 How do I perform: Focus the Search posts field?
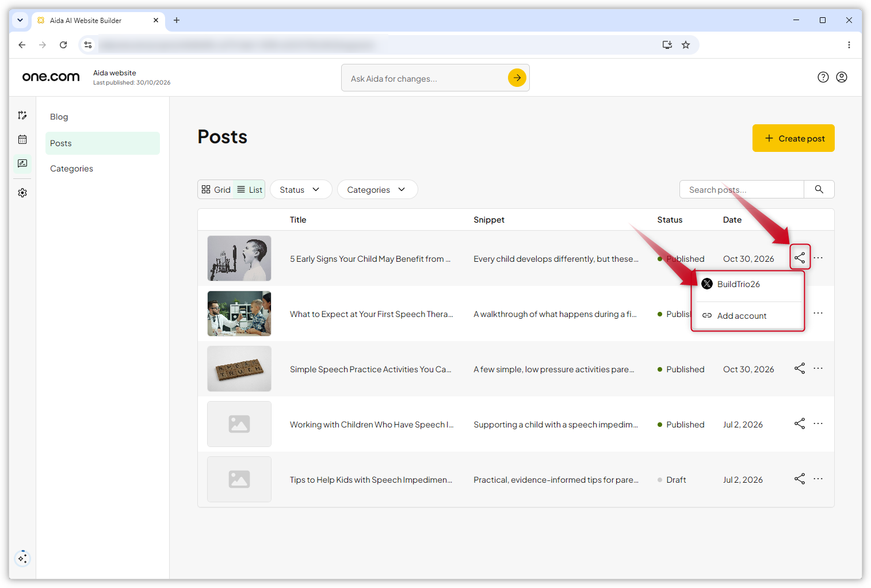(x=742, y=189)
